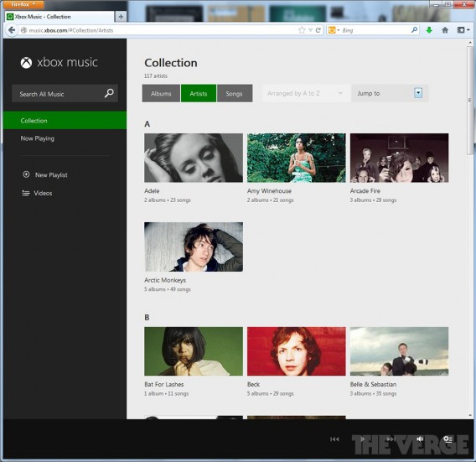Click the Belle & Sebastian thumbnail
This screenshot has width=476, height=462.
399,351
